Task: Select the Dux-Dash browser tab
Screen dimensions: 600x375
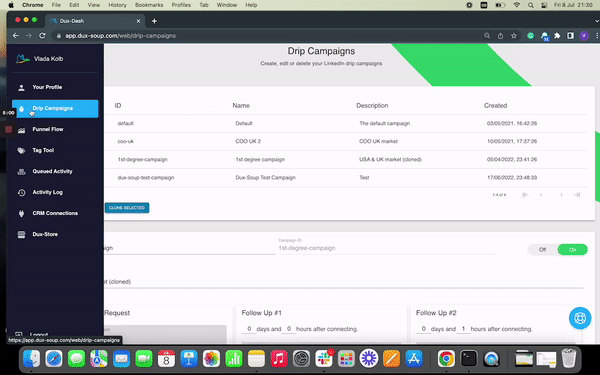Action: 95,21
